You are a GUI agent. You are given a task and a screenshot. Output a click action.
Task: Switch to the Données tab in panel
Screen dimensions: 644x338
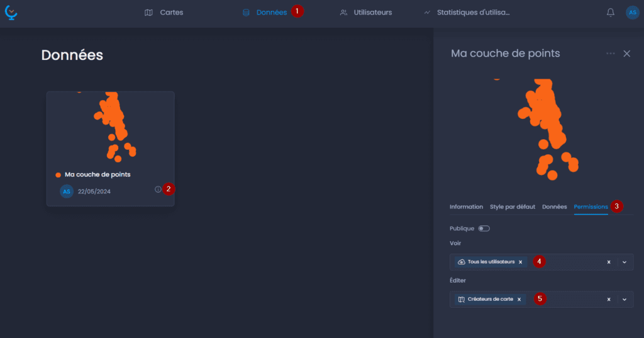[555, 207]
